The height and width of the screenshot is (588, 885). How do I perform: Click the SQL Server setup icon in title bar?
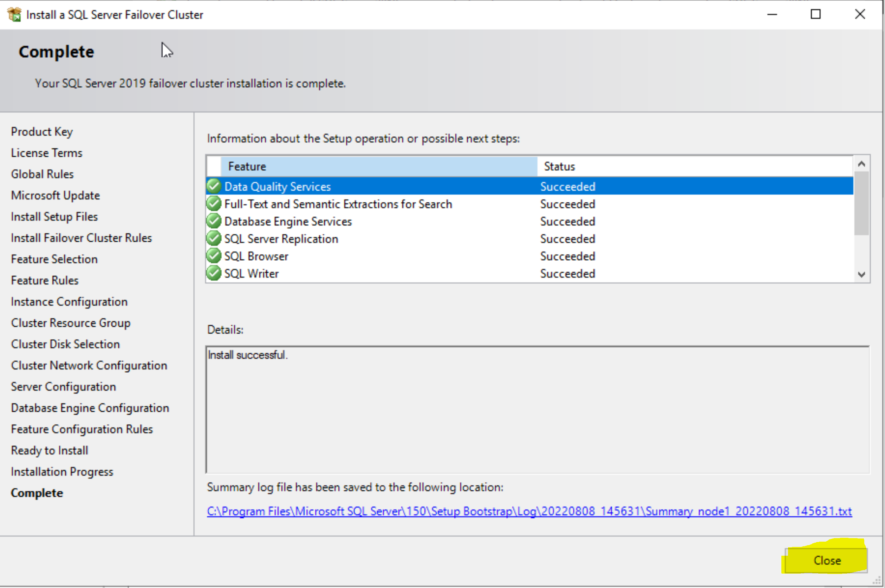click(x=14, y=15)
